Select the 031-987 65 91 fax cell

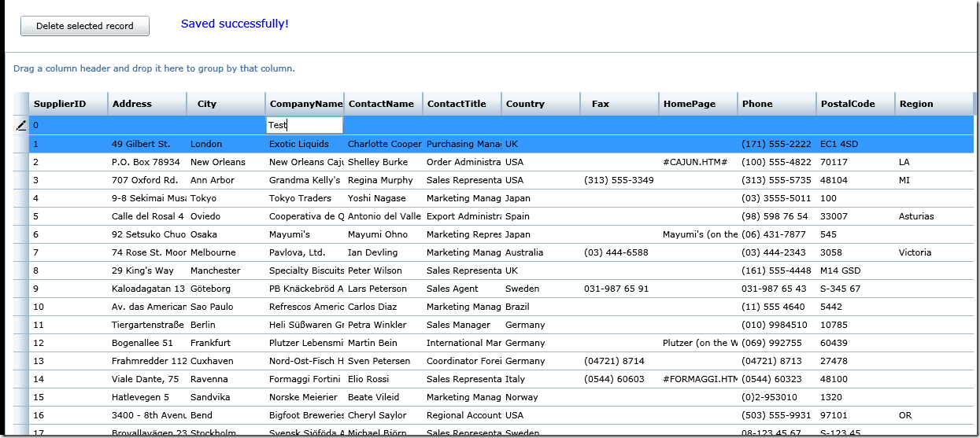[x=619, y=289]
